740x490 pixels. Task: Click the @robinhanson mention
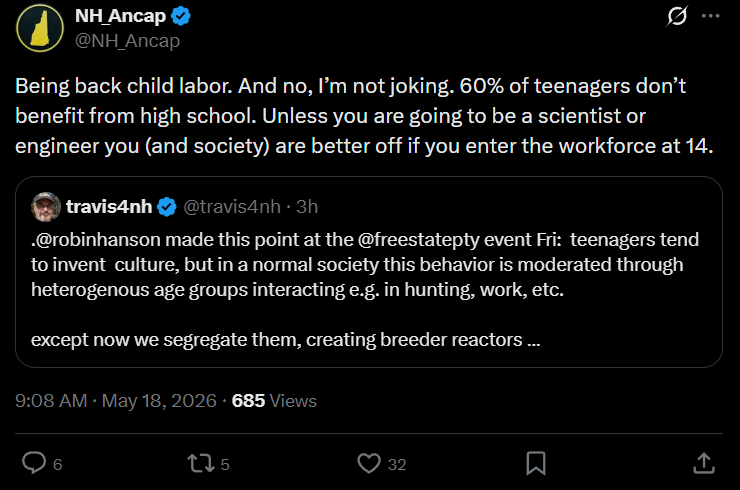click(x=98, y=240)
